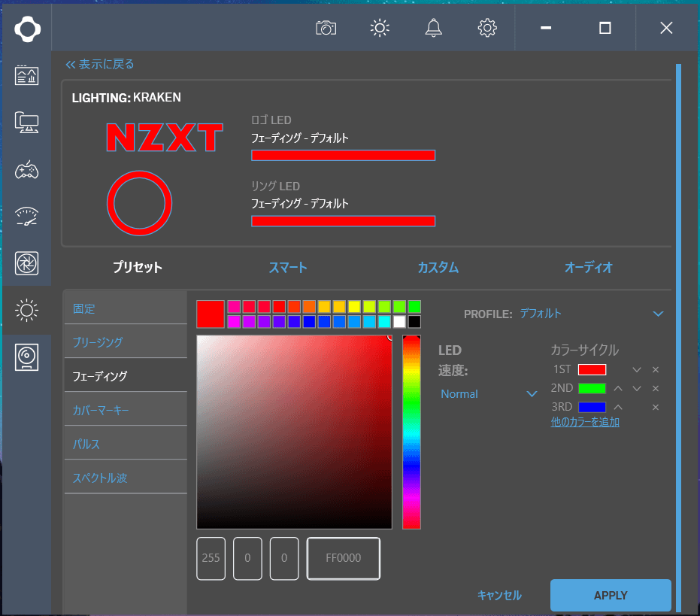Screen dimensions: 700x616
Task: Pick the 3RD blue cycle color swatch
Action: tap(592, 408)
